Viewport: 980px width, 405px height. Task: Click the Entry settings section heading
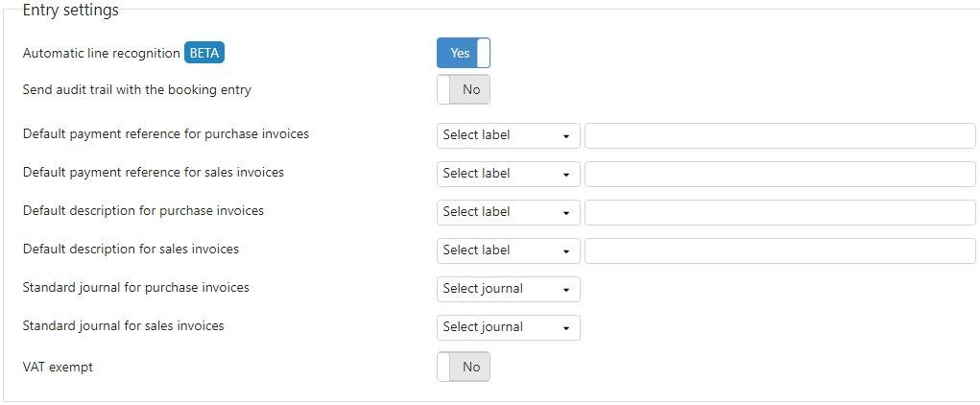(71, 10)
